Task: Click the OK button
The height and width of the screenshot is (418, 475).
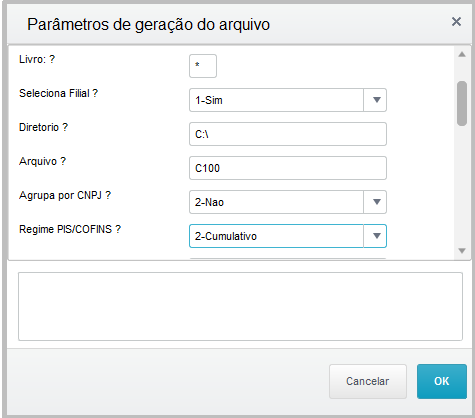Action: tap(442, 381)
